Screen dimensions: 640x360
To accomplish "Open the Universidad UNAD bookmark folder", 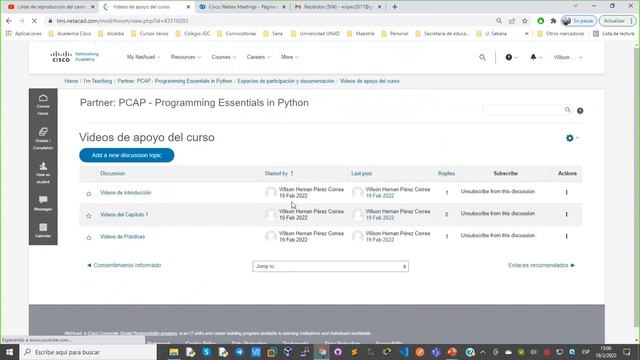I will pos(315,34).
